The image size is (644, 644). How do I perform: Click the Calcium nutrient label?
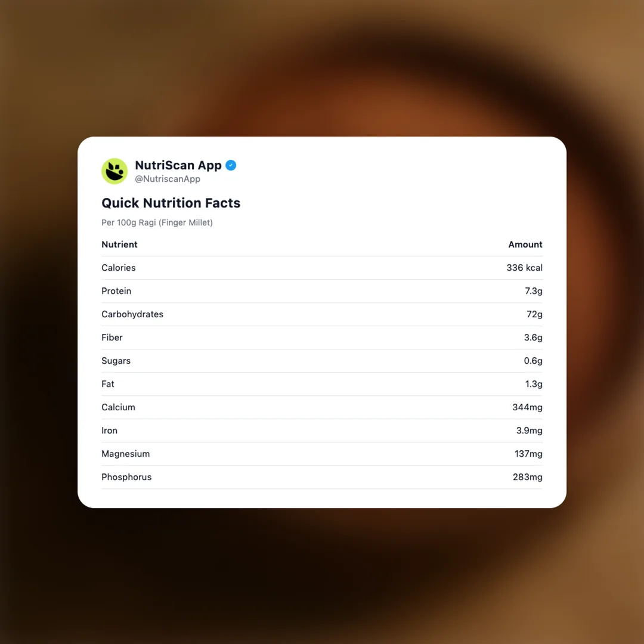[x=118, y=407]
